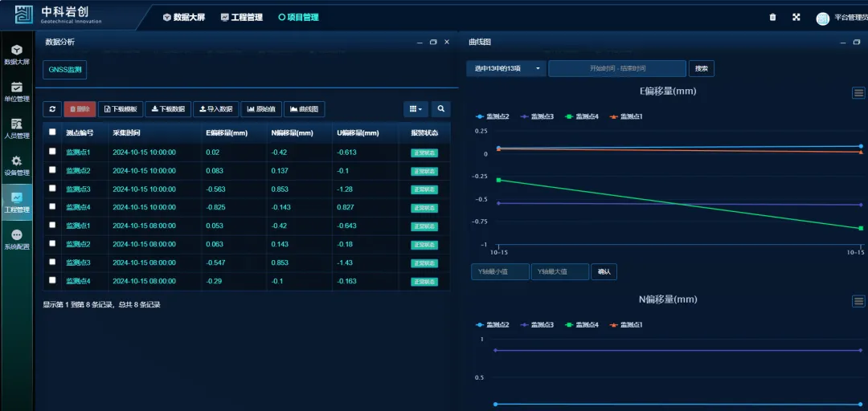This screenshot has height=411, width=868.
Task: Switch to the GNSS监测 tab
Action: 65,71
